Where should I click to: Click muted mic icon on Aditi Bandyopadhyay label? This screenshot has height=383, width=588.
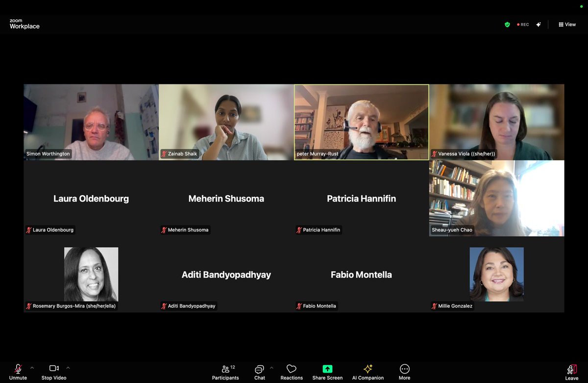click(x=164, y=306)
